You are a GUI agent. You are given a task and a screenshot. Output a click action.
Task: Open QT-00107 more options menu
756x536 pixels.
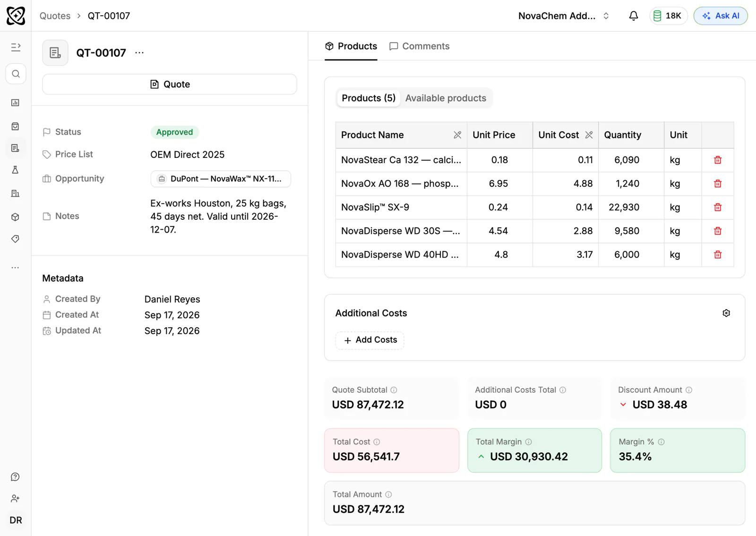(139, 52)
